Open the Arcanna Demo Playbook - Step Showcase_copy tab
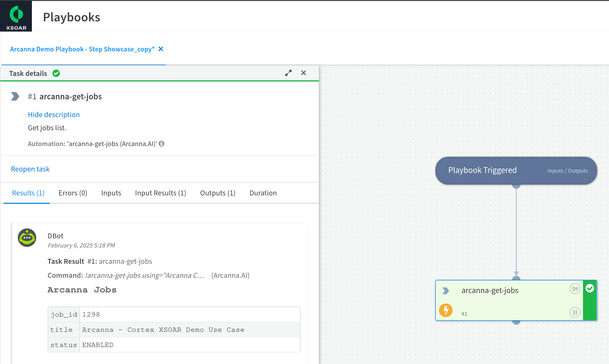 pyautogui.click(x=82, y=49)
